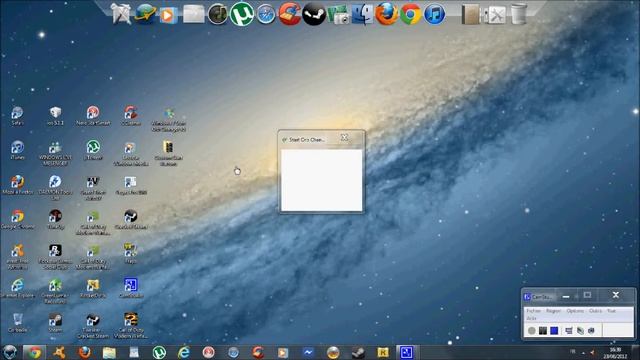Screen dimensions: 640x360
Task: Select the Tunisian Cracked Steam desktop icon
Action: pos(93,326)
